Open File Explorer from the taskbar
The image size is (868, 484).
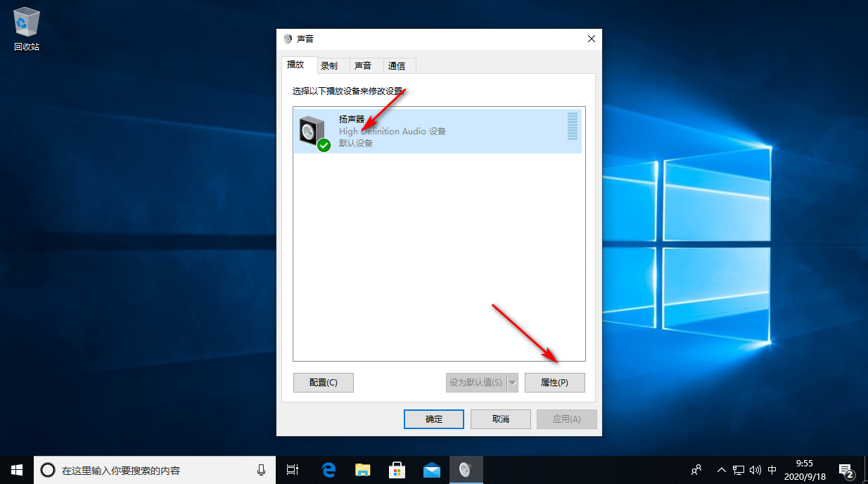point(363,470)
